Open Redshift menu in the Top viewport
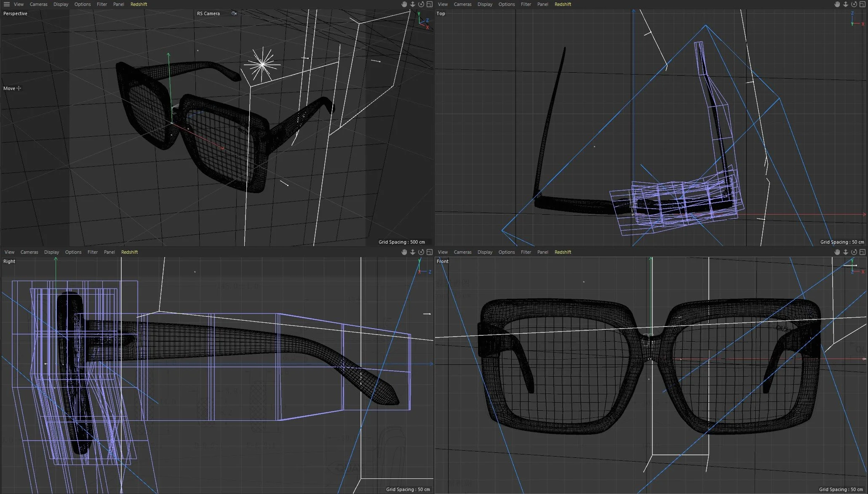The image size is (868, 494). click(563, 4)
